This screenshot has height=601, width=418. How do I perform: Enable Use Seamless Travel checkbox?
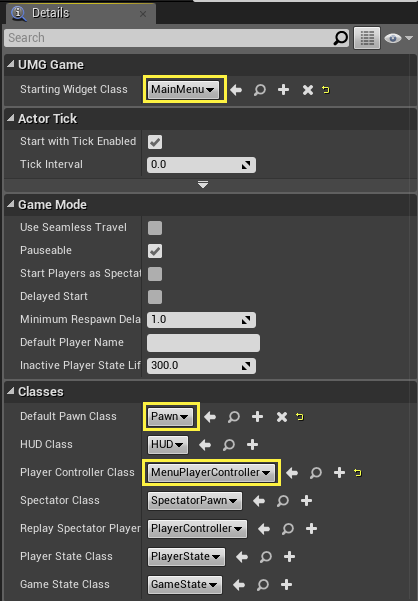(155, 228)
